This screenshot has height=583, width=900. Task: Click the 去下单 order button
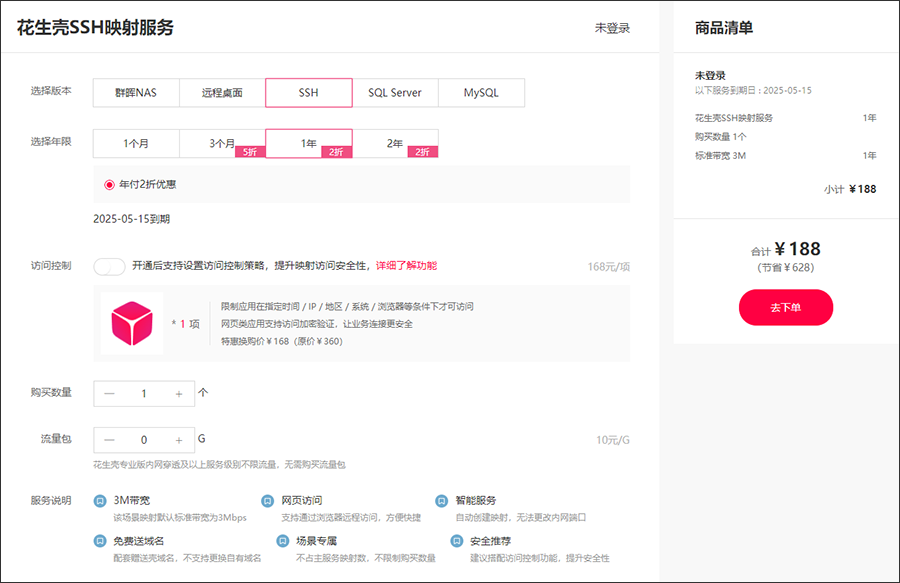coord(786,308)
